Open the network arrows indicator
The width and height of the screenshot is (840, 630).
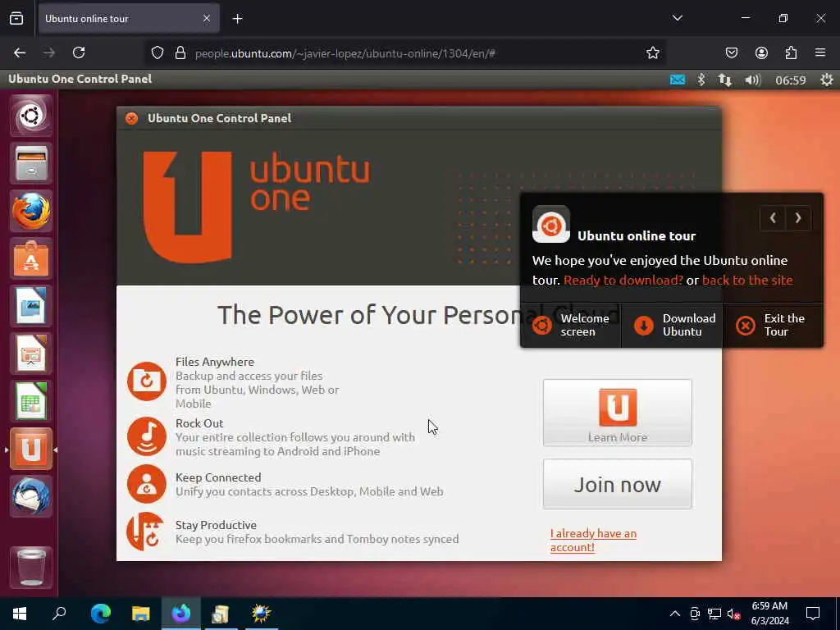(x=725, y=80)
